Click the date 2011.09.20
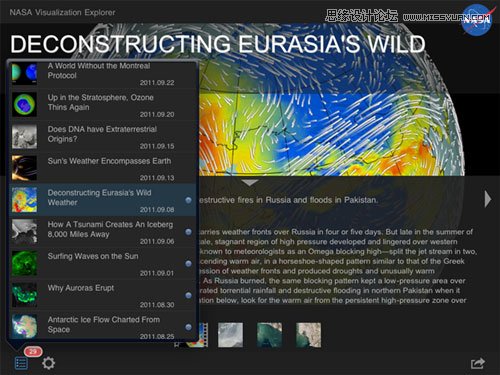Viewport: 500px width, 375px height. 157,114
